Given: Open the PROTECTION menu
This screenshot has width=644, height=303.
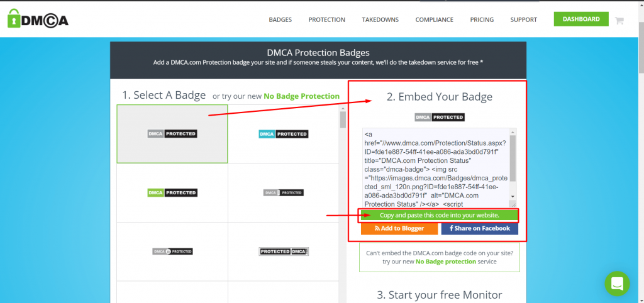Looking at the screenshot, I should coord(327,19).
